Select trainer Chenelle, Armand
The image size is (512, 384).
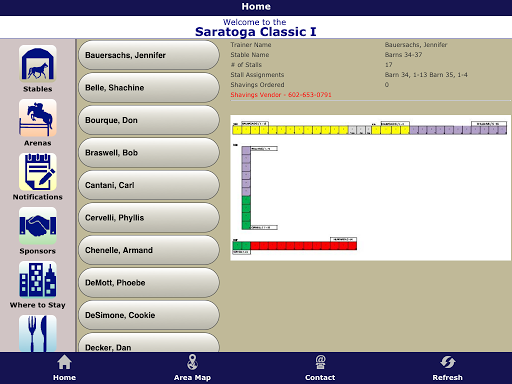coord(149,250)
